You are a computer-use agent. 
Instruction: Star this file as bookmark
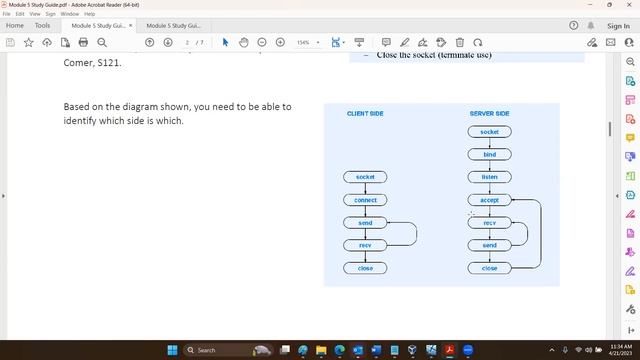[x=29, y=42]
